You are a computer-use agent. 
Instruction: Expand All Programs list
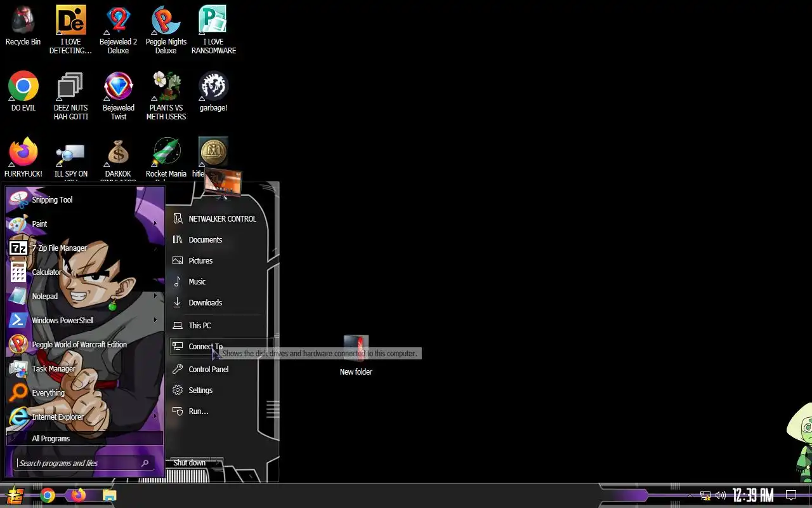(x=84, y=439)
